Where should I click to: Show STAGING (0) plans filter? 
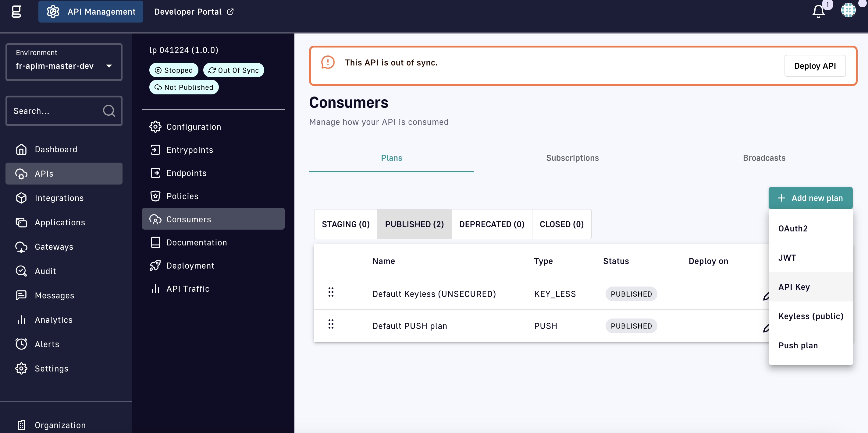tap(345, 224)
